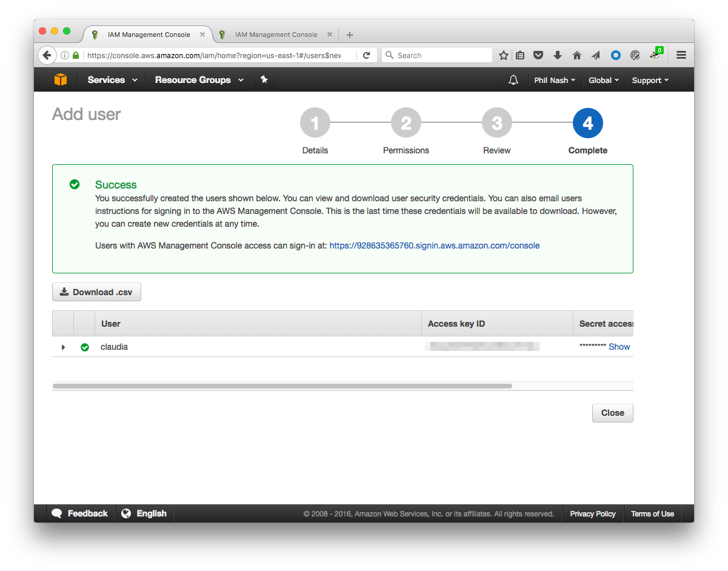Open the console sign-in link
The width and height of the screenshot is (728, 571).
[x=434, y=245]
